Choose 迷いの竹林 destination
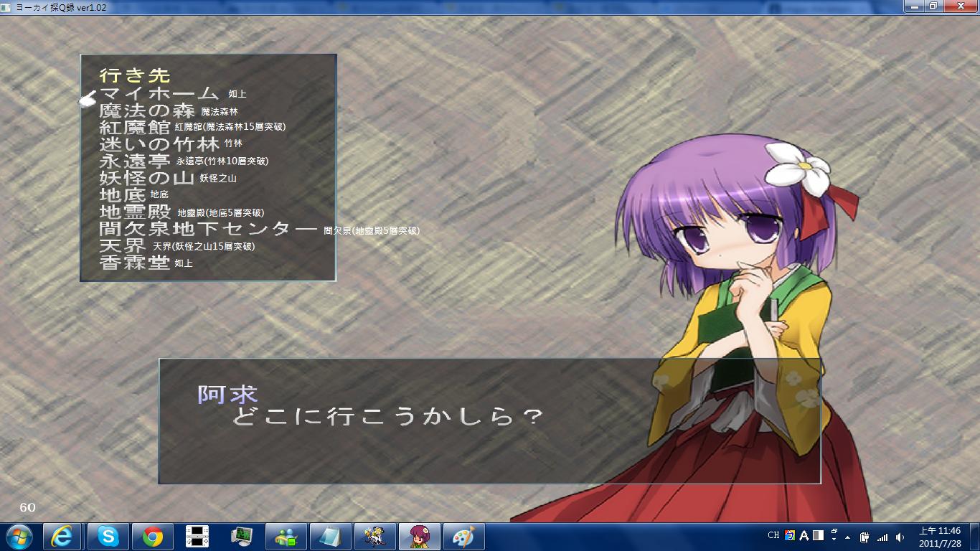This screenshot has height=551, width=980. (159, 144)
